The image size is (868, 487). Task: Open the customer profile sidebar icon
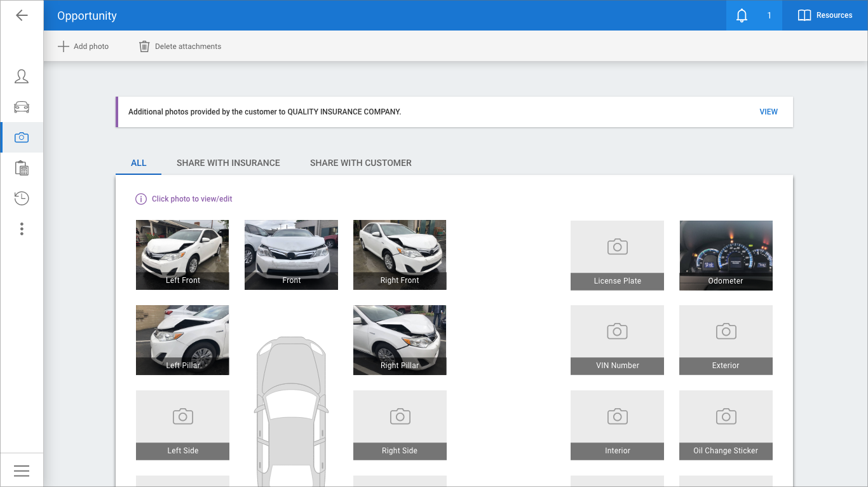click(22, 77)
